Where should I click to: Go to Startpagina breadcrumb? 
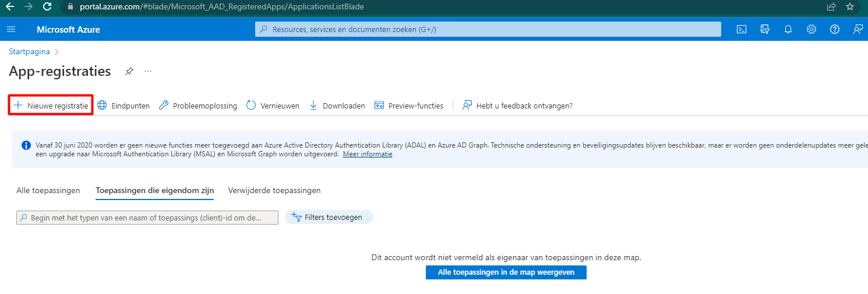[x=29, y=51]
